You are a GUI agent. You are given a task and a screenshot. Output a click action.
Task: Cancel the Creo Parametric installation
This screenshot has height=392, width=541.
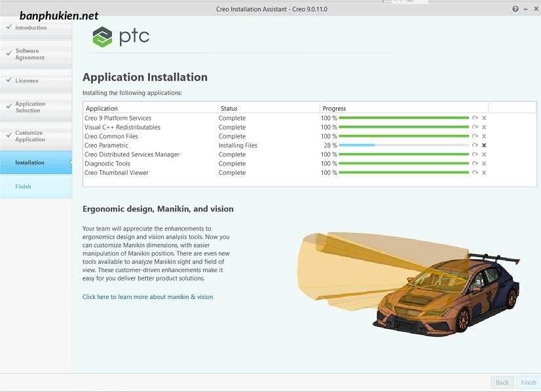tap(484, 145)
